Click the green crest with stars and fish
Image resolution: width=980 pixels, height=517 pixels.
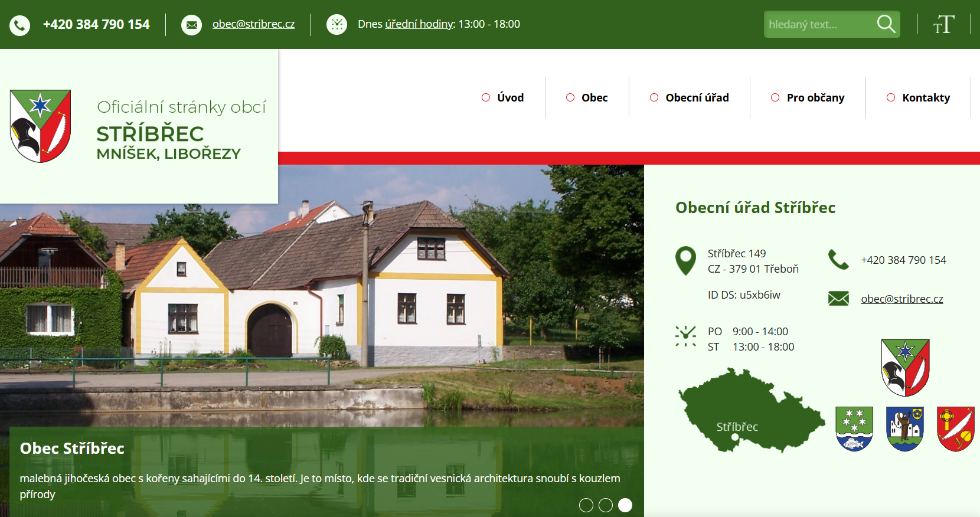(854, 428)
